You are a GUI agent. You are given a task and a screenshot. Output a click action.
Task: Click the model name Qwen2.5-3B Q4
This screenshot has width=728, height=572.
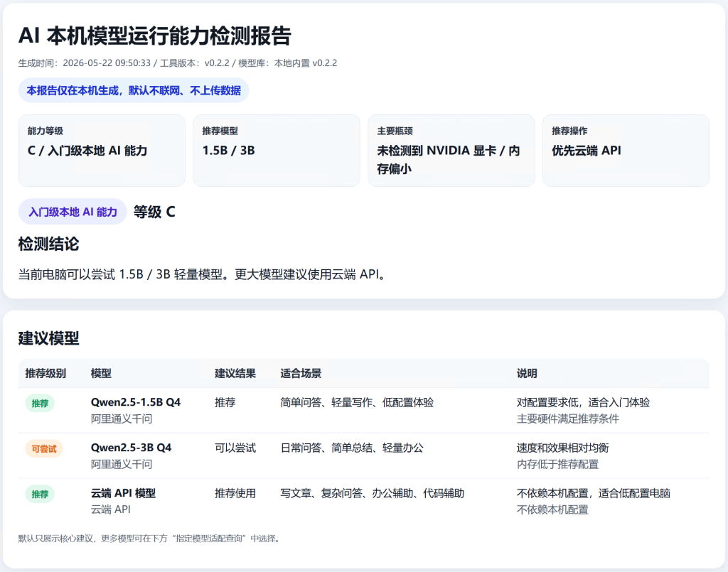coord(131,448)
